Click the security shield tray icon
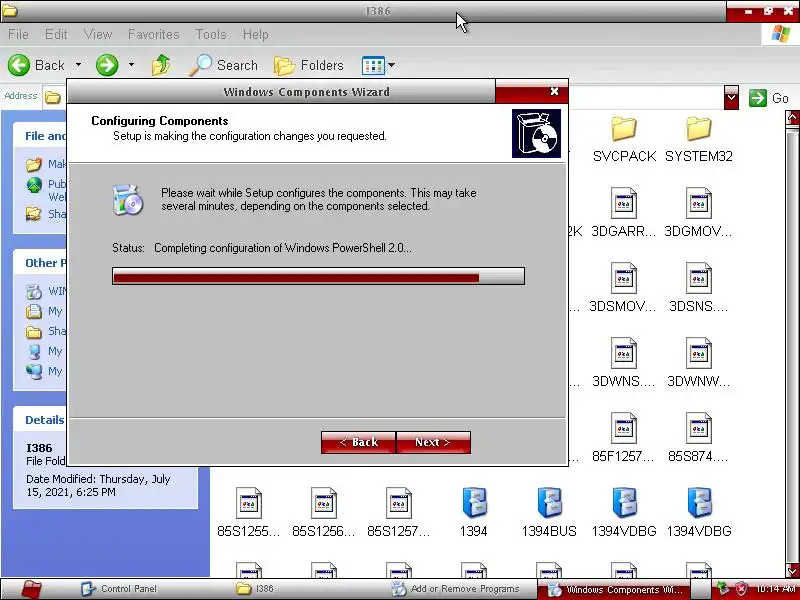The height and width of the screenshot is (600, 800). coord(741,589)
